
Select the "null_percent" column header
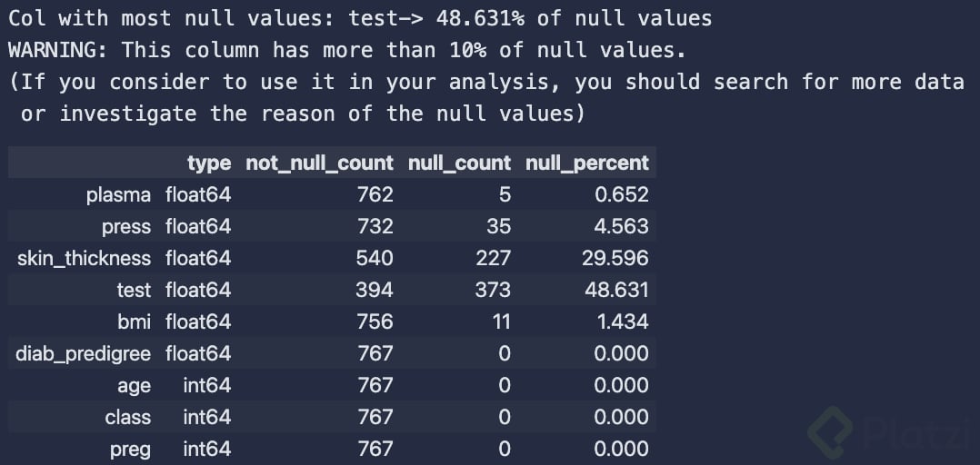(587, 163)
